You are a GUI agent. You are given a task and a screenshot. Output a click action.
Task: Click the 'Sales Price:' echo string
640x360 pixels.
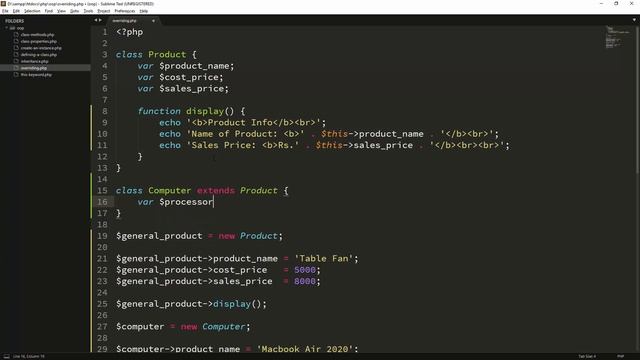242,145
